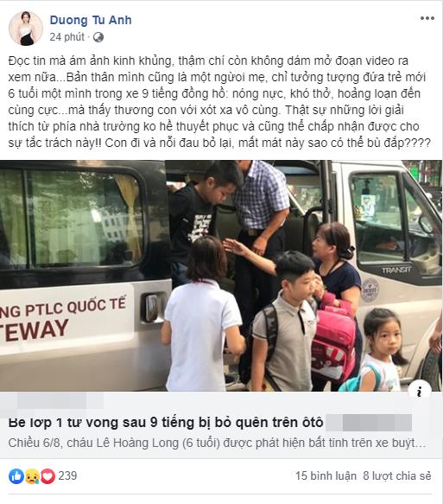The height and width of the screenshot is (504, 443).
Task: Click the 24 phút timestamp
Action: click(66, 37)
